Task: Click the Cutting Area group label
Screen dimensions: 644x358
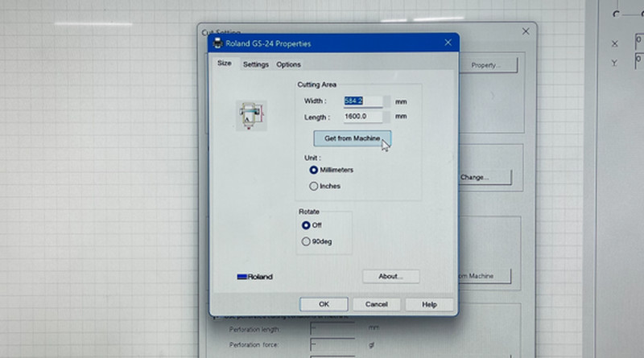Action: (316, 84)
